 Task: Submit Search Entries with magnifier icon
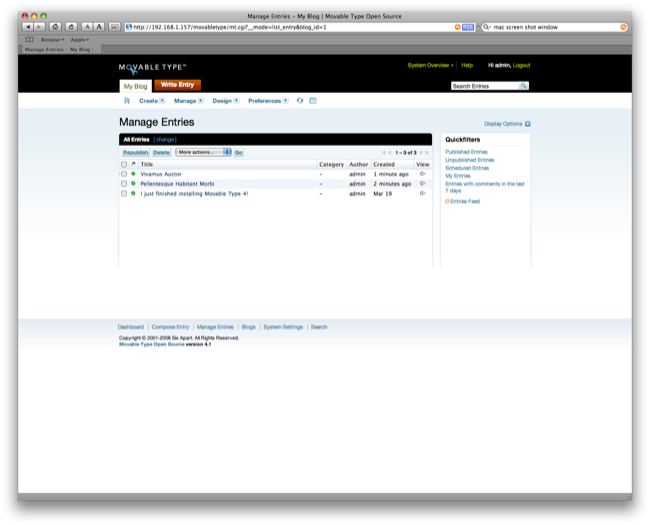point(524,86)
